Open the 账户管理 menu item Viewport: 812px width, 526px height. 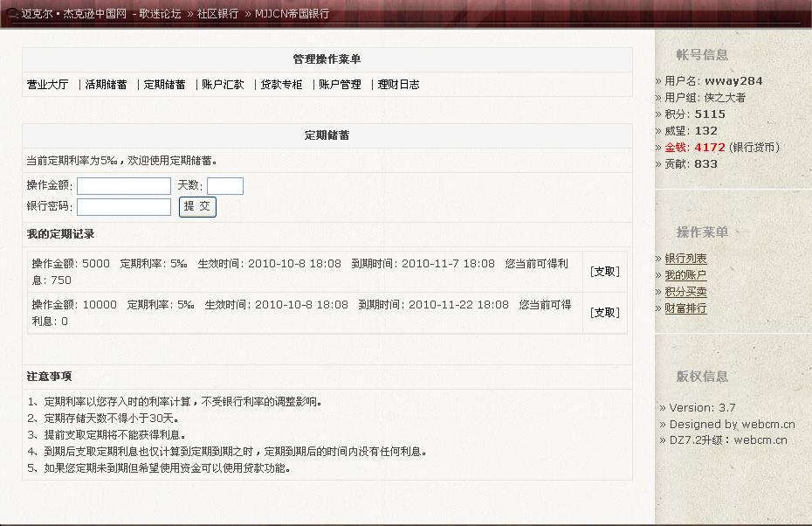pyautogui.click(x=340, y=85)
